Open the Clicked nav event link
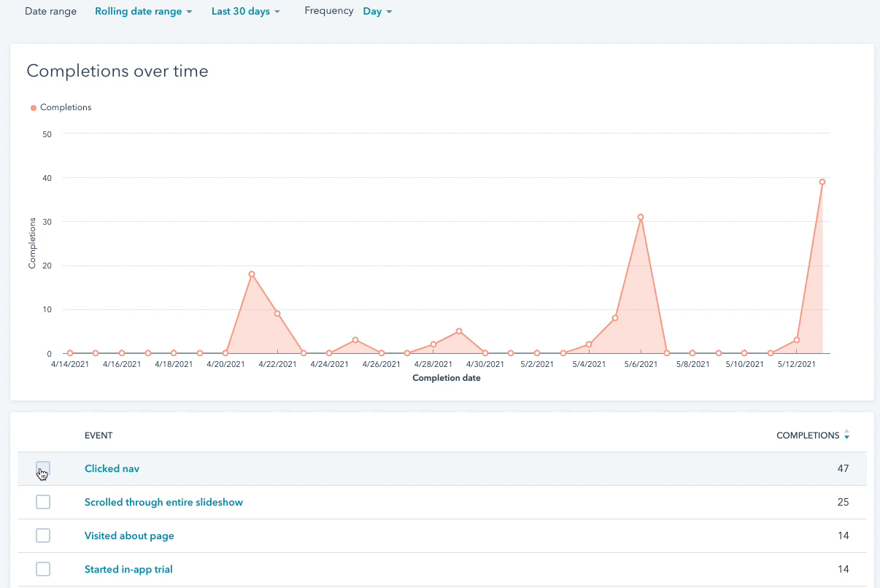This screenshot has height=588, width=880. click(x=112, y=468)
